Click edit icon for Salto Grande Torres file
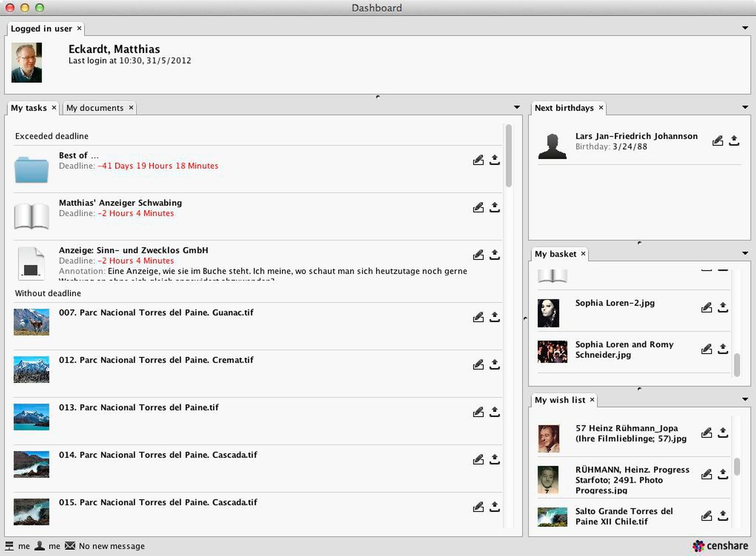 pos(706,515)
